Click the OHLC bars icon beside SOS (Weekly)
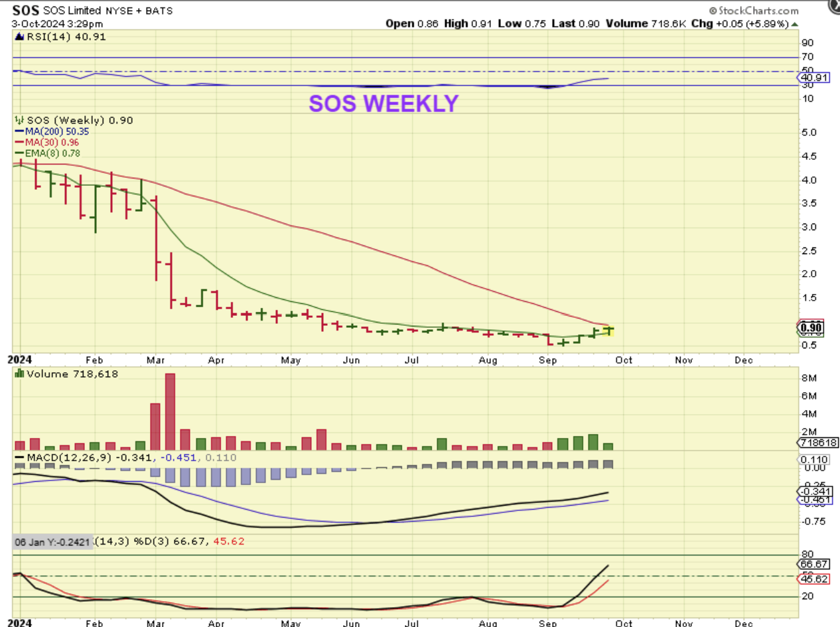Screen dimensions: 840x627 (x=20, y=120)
